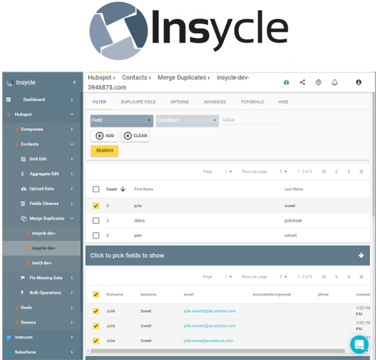Click the yellow Search button

click(x=105, y=151)
